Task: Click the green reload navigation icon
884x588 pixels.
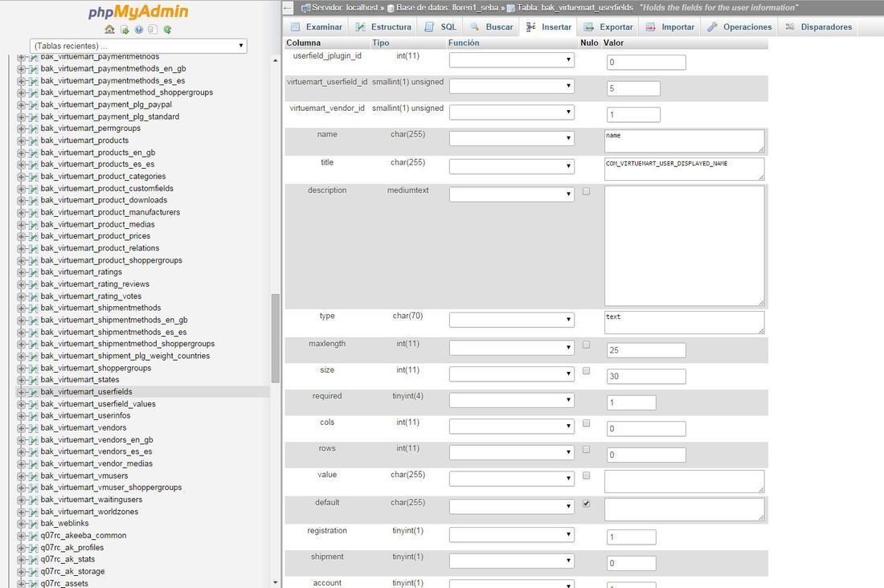Action: pos(167,30)
